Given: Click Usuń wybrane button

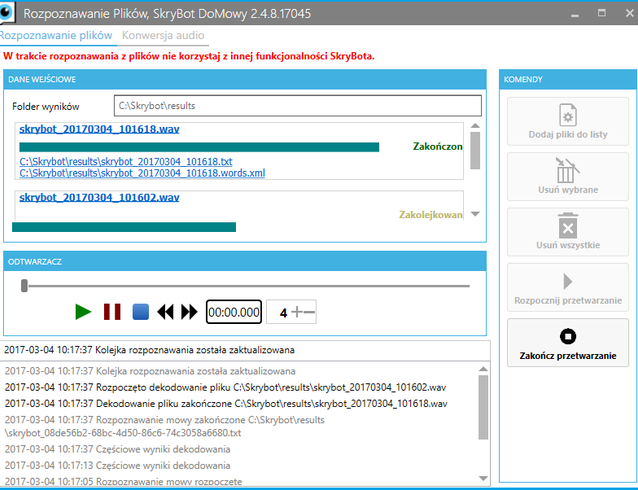Looking at the screenshot, I should tap(568, 177).
